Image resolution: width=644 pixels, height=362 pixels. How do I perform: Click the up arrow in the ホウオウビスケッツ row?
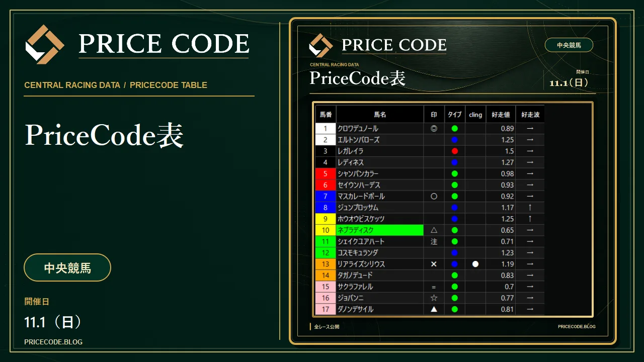click(530, 219)
